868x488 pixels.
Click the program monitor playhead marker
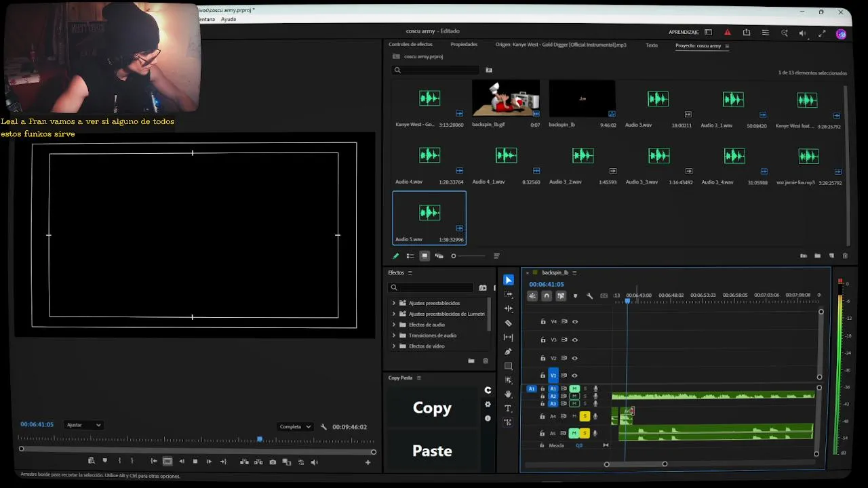point(260,439)
